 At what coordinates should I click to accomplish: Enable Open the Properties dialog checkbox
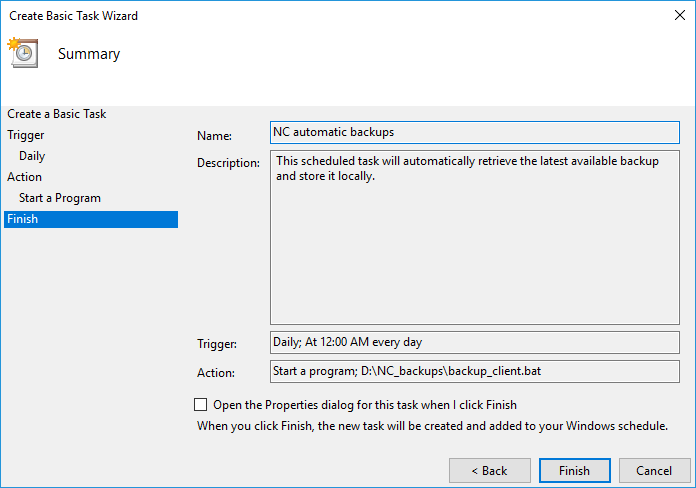pyautogui.click(x=200, y=405)
